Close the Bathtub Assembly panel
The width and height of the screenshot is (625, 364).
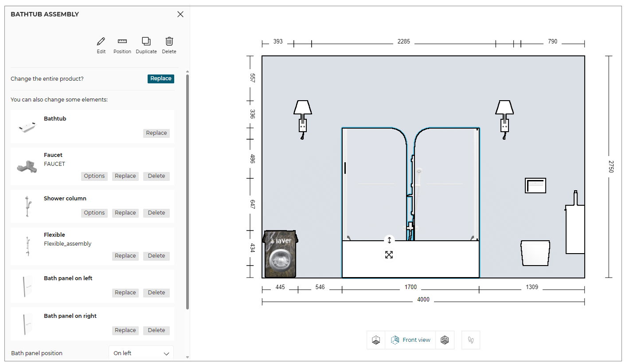[x=180, y=14]
